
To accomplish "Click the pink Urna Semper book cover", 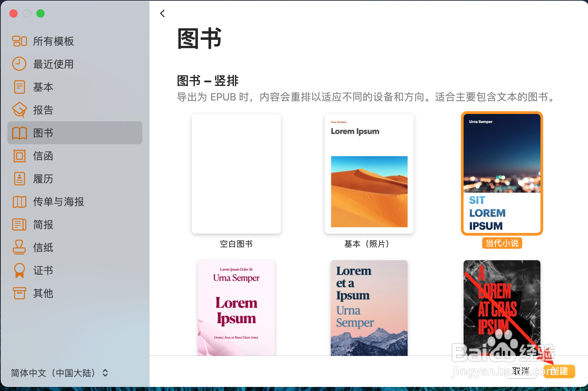I will 236,307.
